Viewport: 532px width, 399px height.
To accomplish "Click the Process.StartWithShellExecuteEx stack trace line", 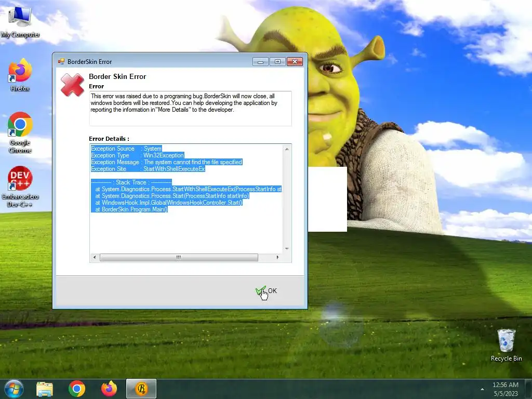I will coord(187,189).
